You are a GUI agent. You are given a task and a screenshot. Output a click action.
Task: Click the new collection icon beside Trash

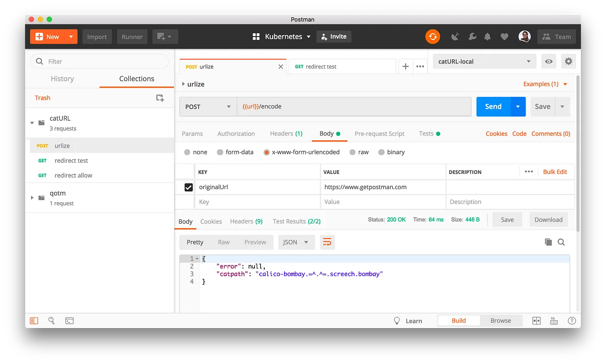[x=160, y=98]
